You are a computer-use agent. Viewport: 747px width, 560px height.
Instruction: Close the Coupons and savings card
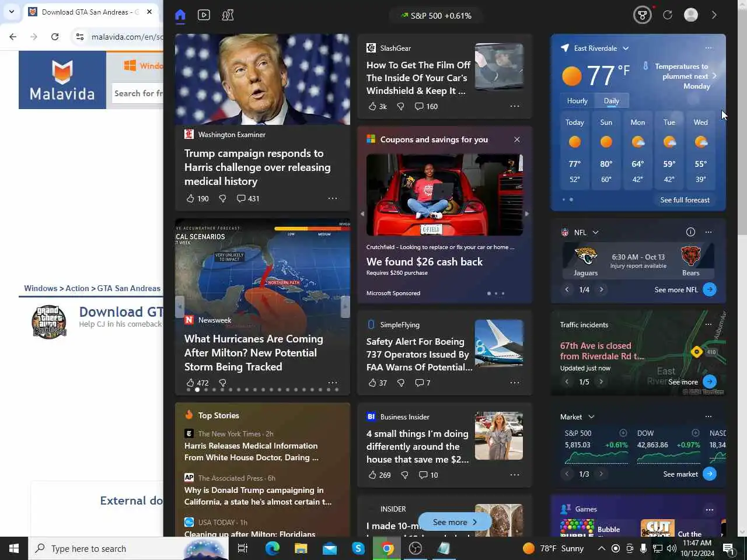516,139
